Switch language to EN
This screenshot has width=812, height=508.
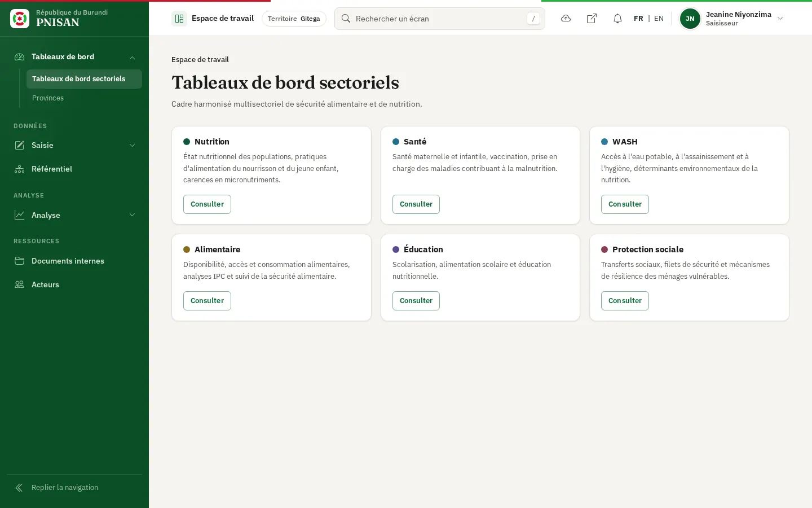659,19
